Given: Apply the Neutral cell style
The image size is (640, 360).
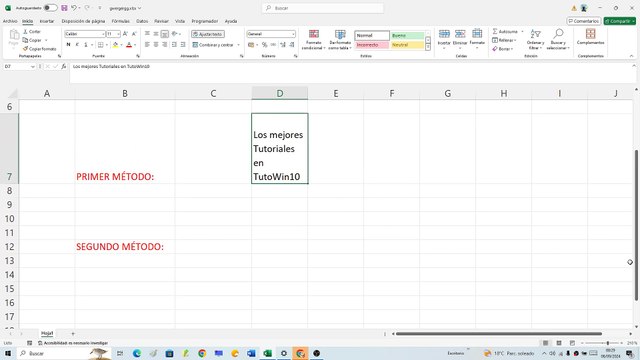Looking at the screenshot, I should 407,45.
